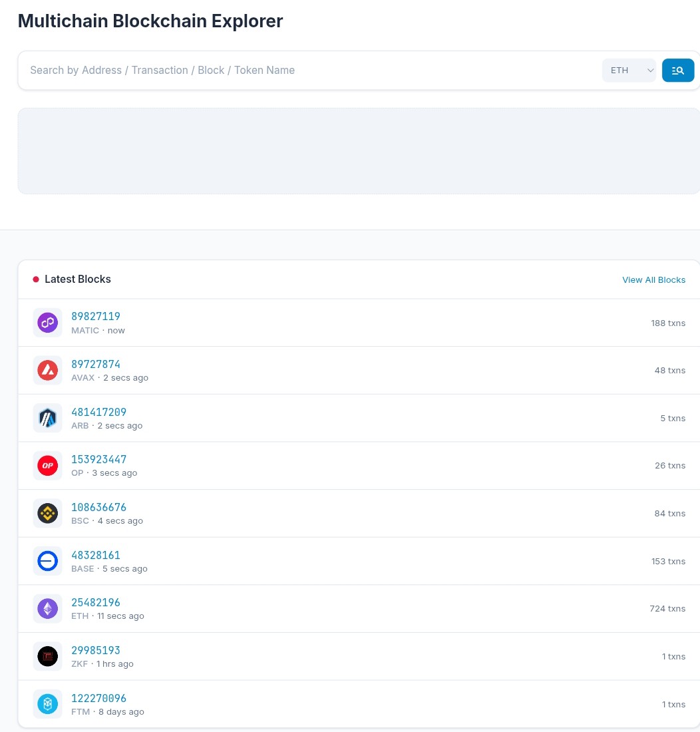
Task: Open the View All Blocks link
Action: [654, 279]
